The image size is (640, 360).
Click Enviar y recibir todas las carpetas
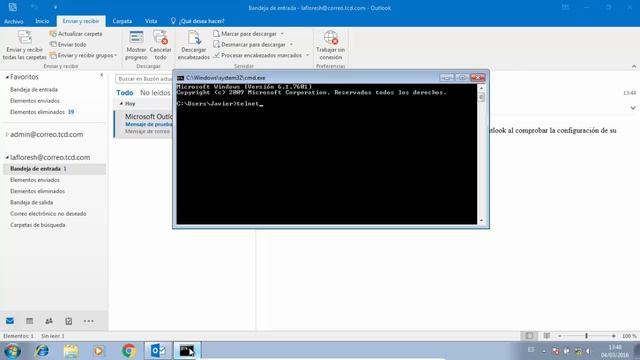click(x=24, y=45)
